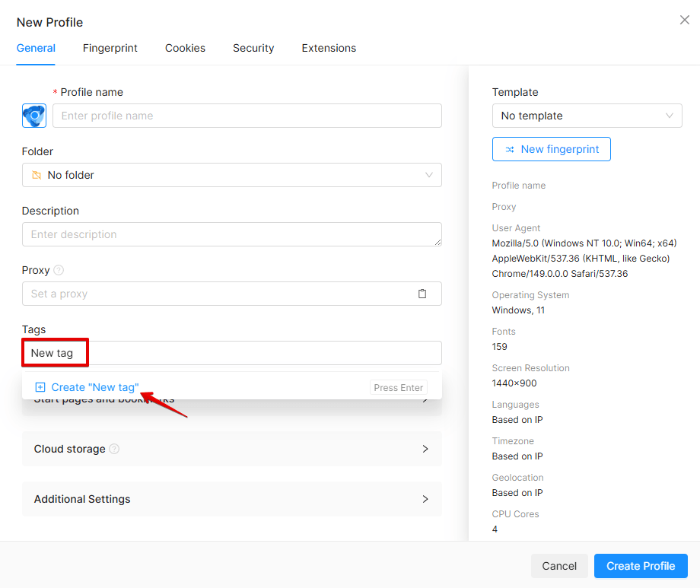Open the Security tab
Screen dimensions: 700x588
pyautogui.click(x=253, y=48)
